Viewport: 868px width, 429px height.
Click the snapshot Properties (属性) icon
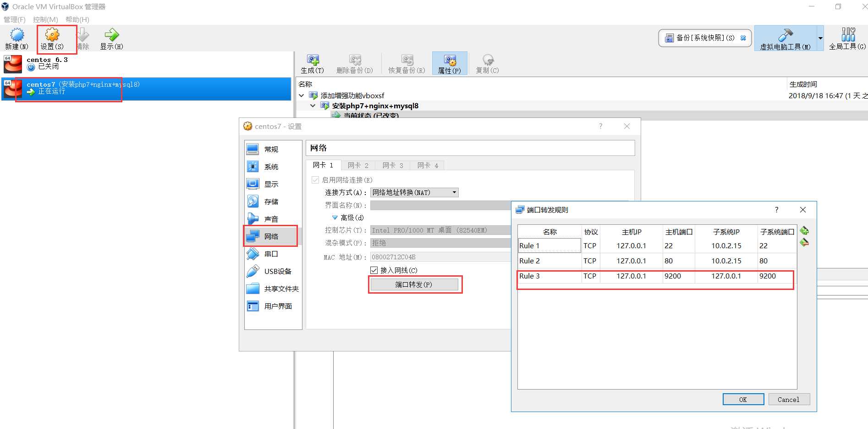pyautogui.click(x=450, y=63)
